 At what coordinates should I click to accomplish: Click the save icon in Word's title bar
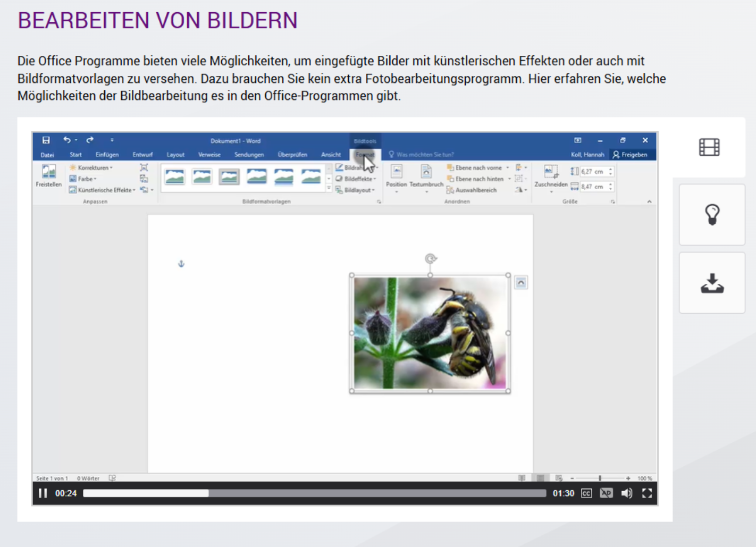click(46, 140)
